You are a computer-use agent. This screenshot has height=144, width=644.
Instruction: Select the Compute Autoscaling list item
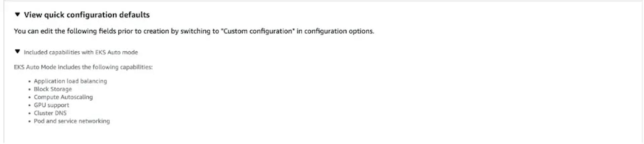(63, 97)
